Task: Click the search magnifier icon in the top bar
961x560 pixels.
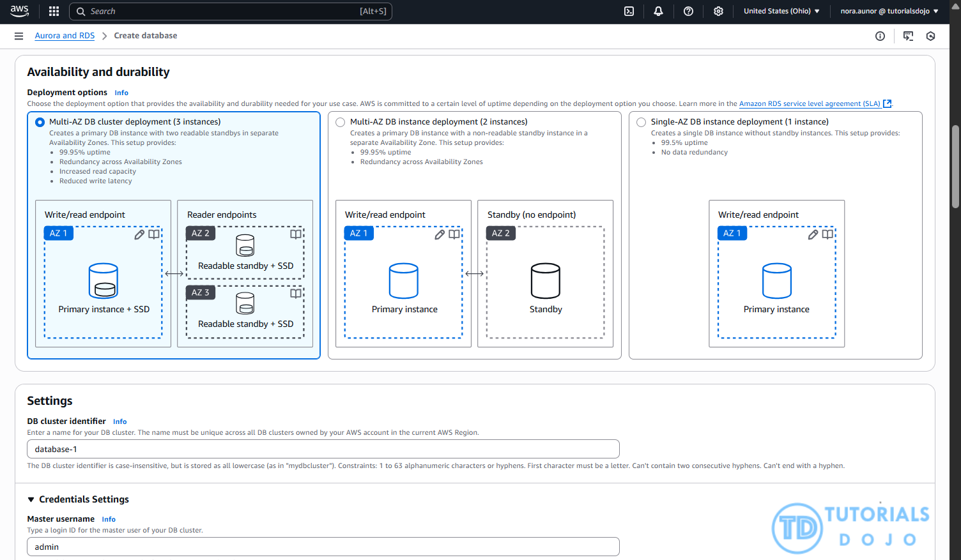Action: point(81,11)
